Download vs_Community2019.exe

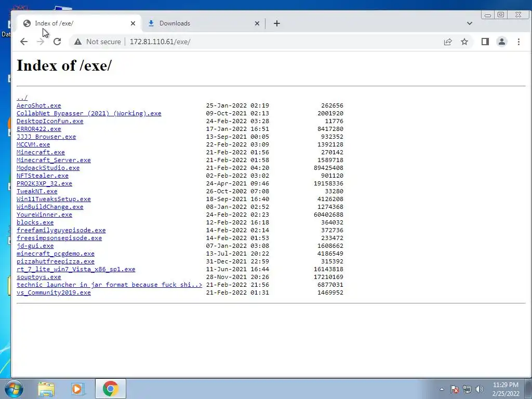[x=54, y=293]
